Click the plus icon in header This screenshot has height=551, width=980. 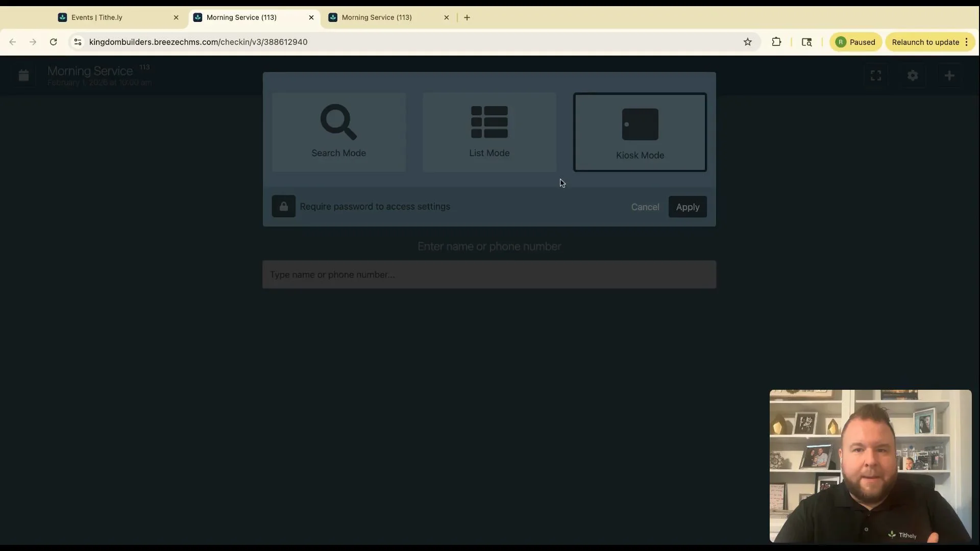(x=949, y=76)
